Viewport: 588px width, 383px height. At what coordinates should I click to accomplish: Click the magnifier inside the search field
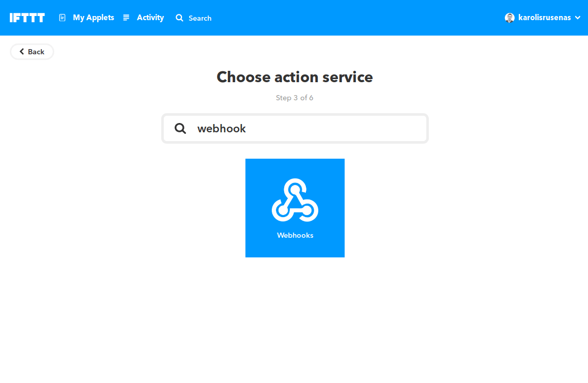click(180, 128)
